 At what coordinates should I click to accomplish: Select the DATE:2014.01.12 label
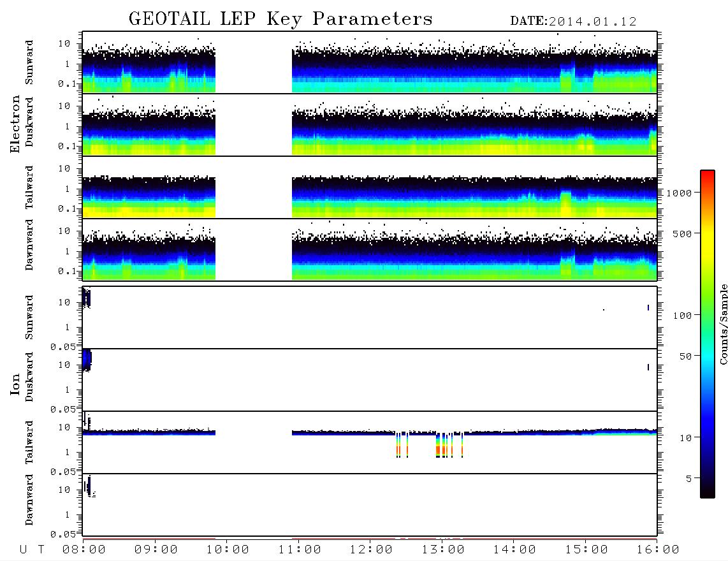[573, 22]
